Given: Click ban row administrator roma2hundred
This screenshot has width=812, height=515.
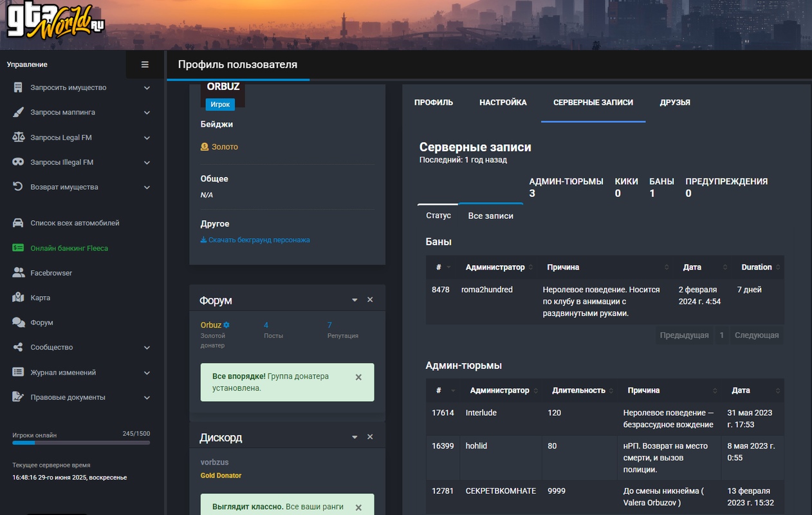Looking at the screenshot, I should pyautogui.click(x=487, y=290).
